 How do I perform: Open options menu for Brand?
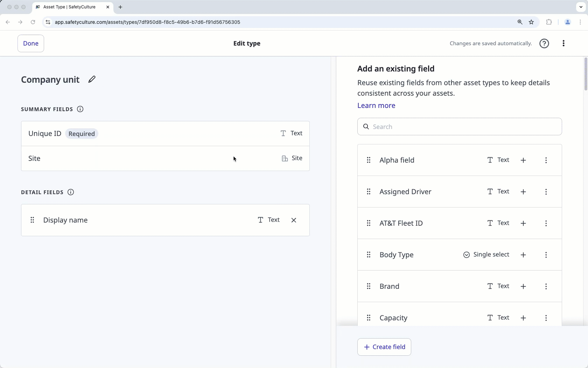tap(546, 286)
